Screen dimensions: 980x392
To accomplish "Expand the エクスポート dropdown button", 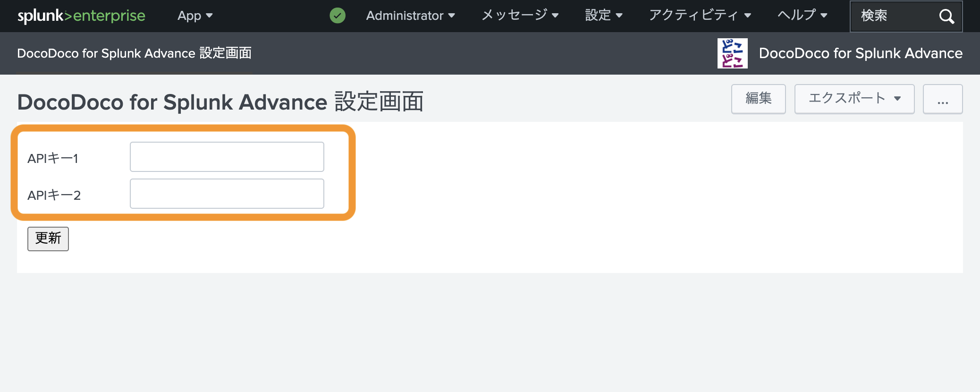I will coord(854,99).
